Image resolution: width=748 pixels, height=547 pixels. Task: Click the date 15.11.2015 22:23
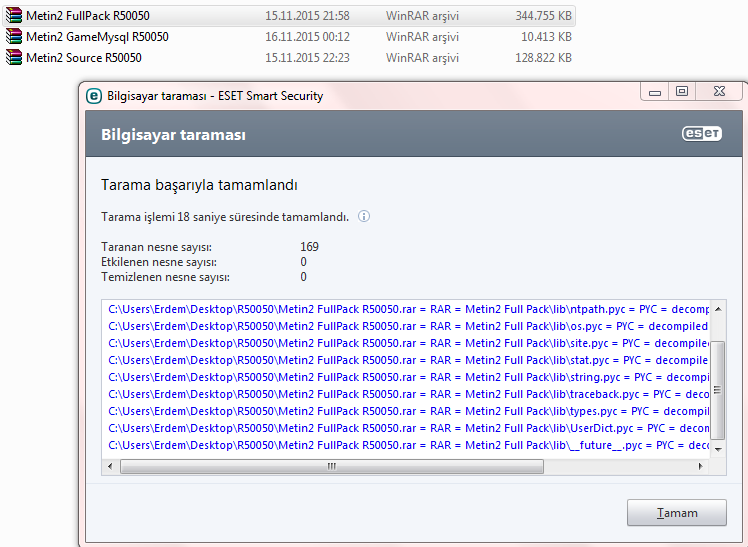pos(307,58)
